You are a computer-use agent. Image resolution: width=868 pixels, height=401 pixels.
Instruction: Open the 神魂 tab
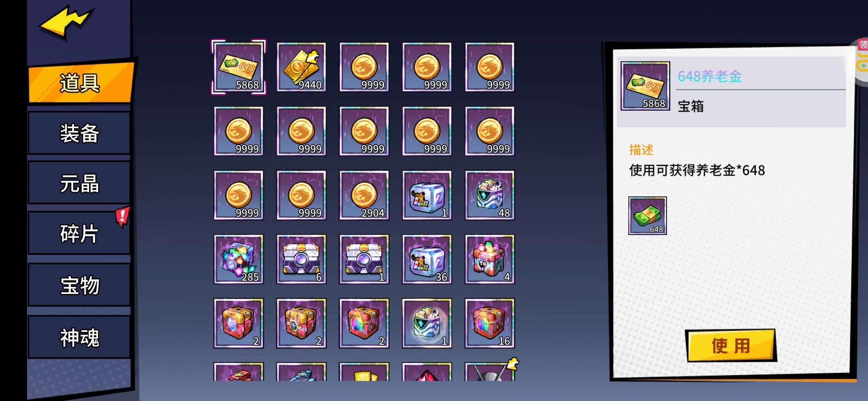click(x=79, y=337)
